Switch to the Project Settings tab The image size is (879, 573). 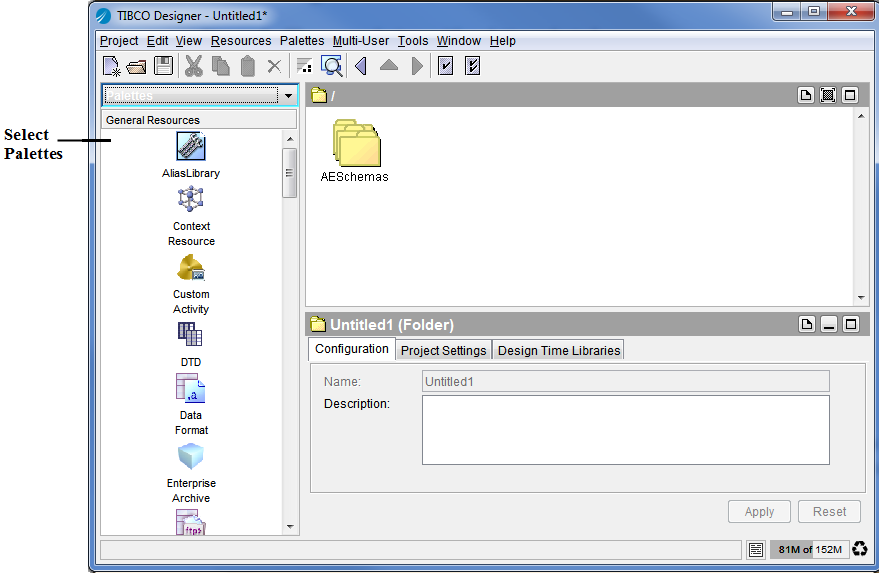tap(443, 350)
